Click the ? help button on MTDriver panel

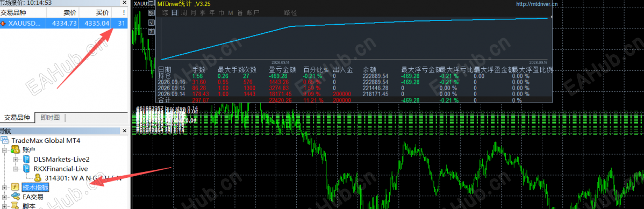point(151,32)
